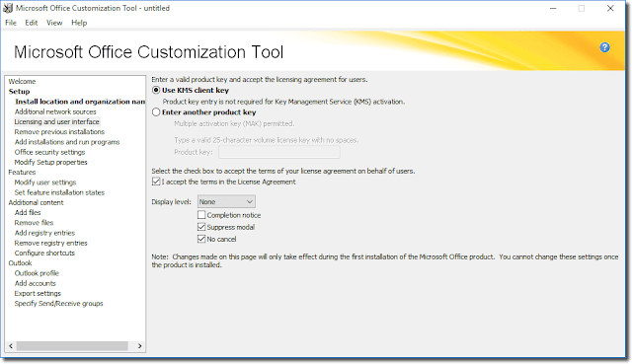This screenshot has width=632, height=364.
Task: Open the Display level dropdown
Action: (226, 202)
